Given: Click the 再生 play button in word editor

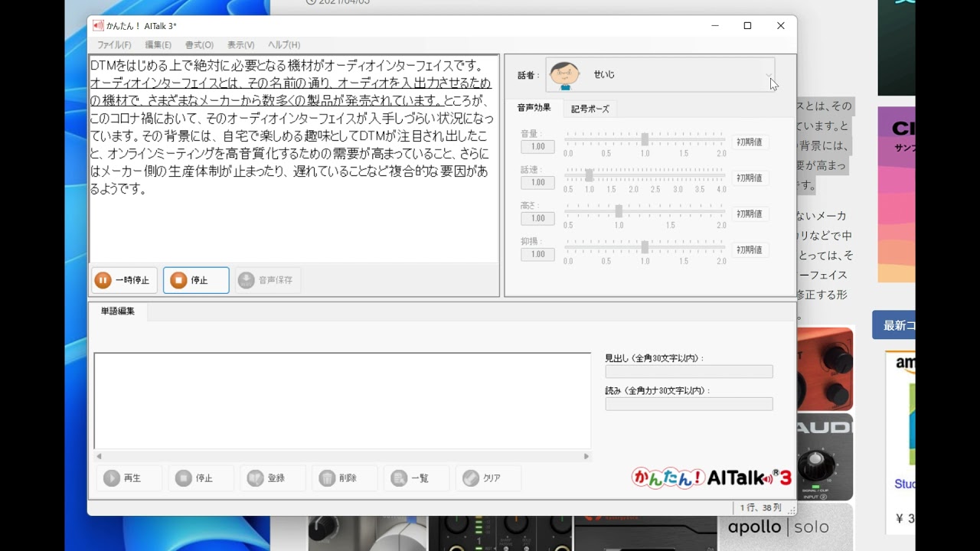Looking at the screenshot, I should [129, 478].
